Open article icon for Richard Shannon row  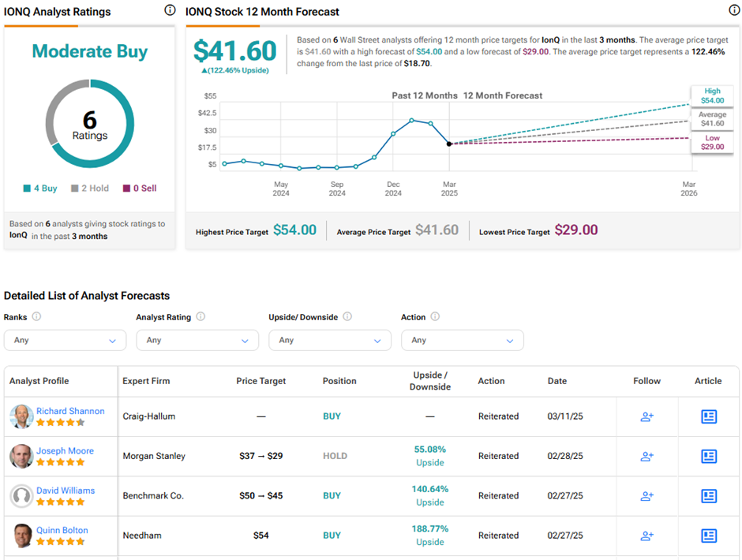(x=709, y=416)
